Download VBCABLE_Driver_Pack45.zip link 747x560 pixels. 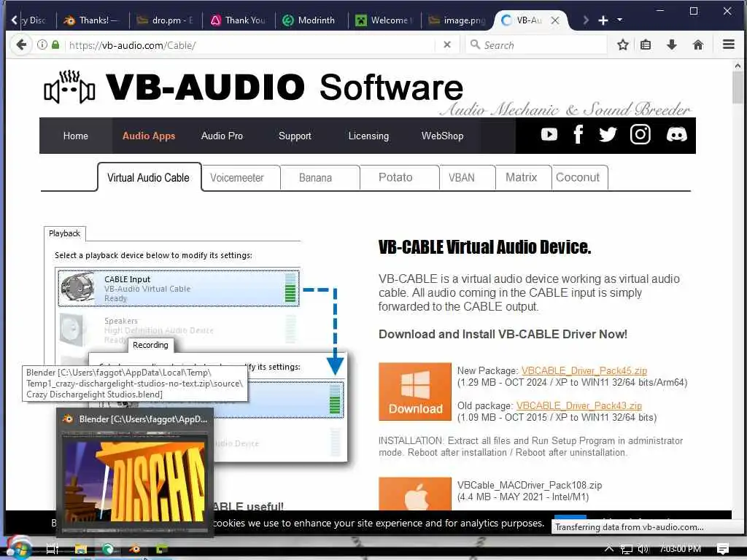click(584, 371)
